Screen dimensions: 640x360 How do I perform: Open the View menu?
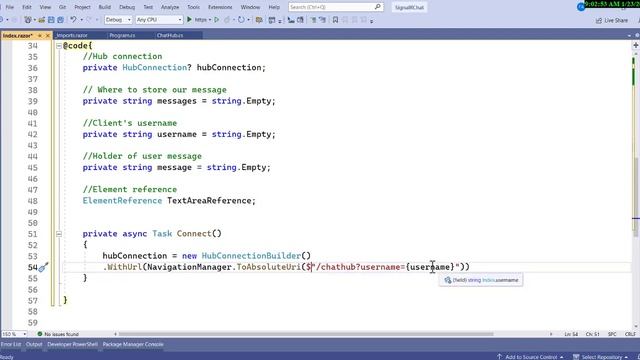point(45,7)
